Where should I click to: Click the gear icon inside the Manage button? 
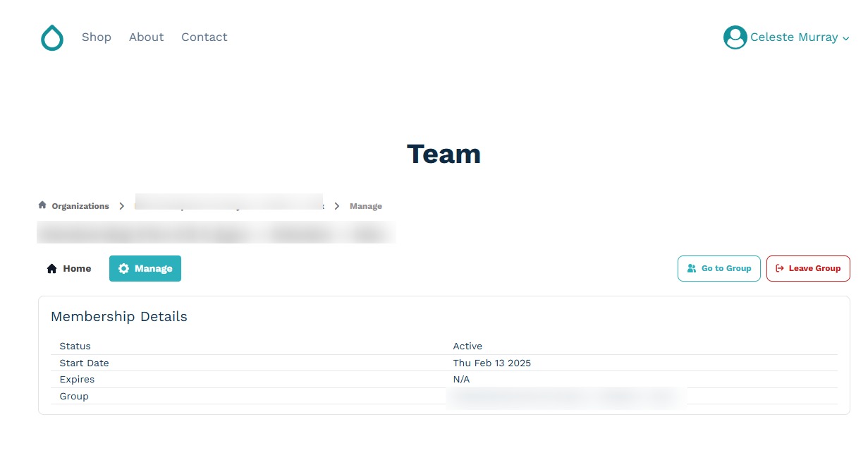pos(124,268)
